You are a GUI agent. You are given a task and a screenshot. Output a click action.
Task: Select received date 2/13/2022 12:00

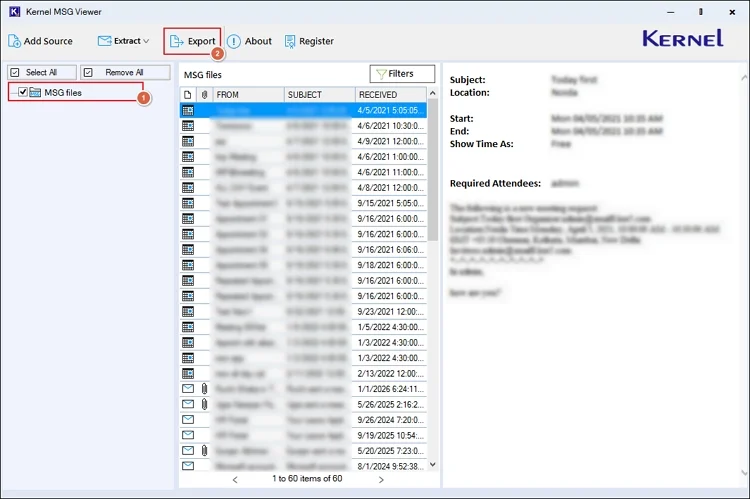click(390, 373)
